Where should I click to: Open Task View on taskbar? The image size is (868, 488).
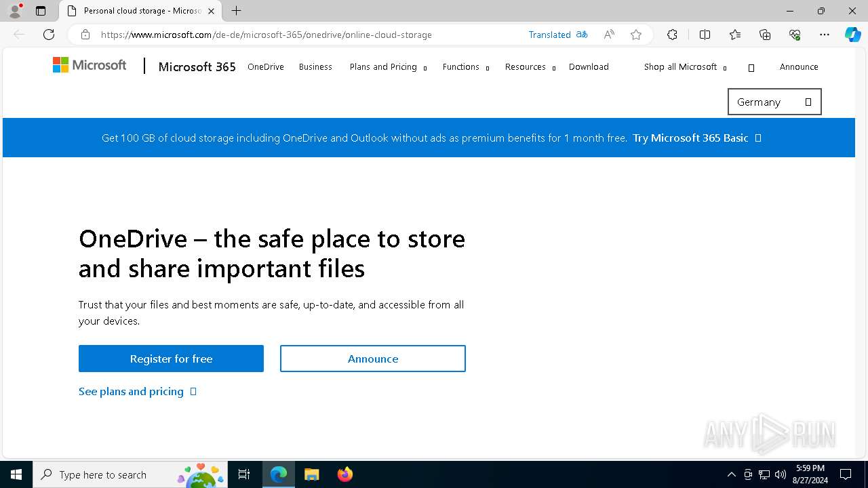[x=244, y=474]
